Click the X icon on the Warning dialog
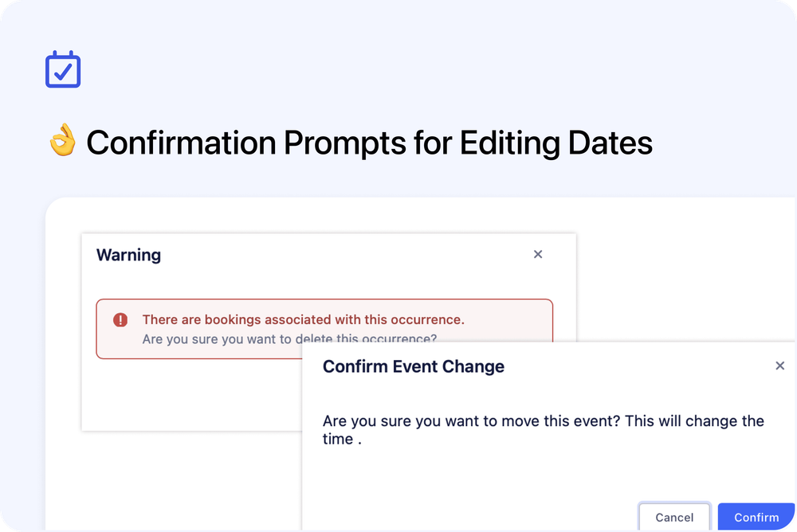Image resolution: width=797 pixels, height=532 pixels. 538,254
